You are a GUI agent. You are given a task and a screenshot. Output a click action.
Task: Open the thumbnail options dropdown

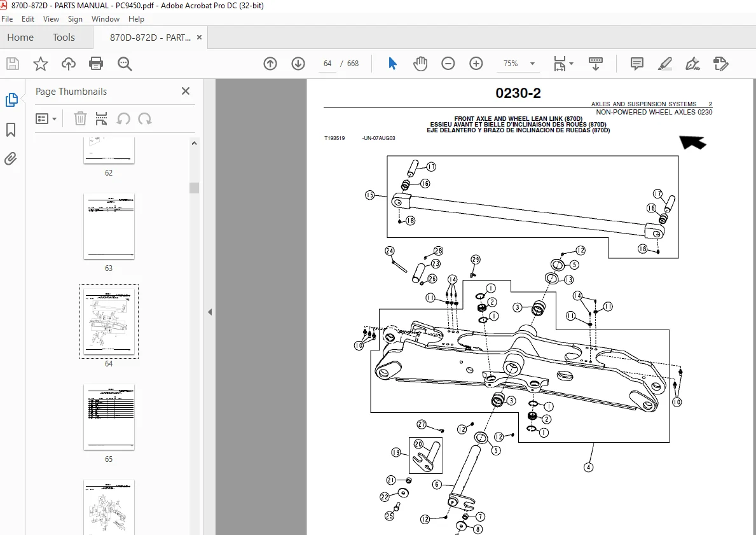point(46,119)
